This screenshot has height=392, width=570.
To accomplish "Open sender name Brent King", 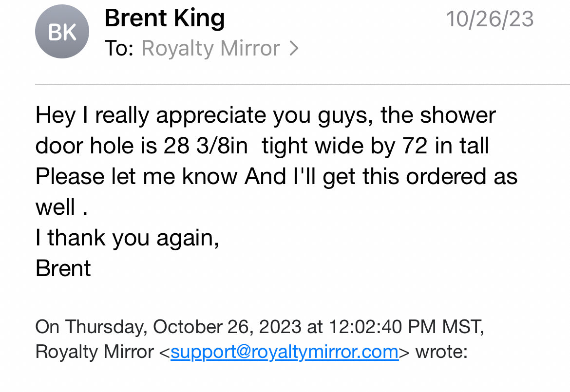I will tap(165, 18).
